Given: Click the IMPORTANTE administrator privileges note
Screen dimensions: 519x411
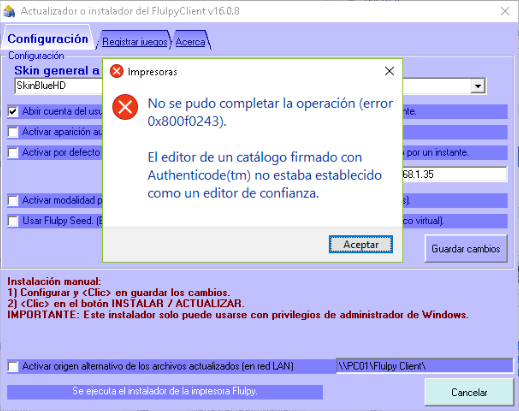Looking at the screenshot, I should 238,315.
